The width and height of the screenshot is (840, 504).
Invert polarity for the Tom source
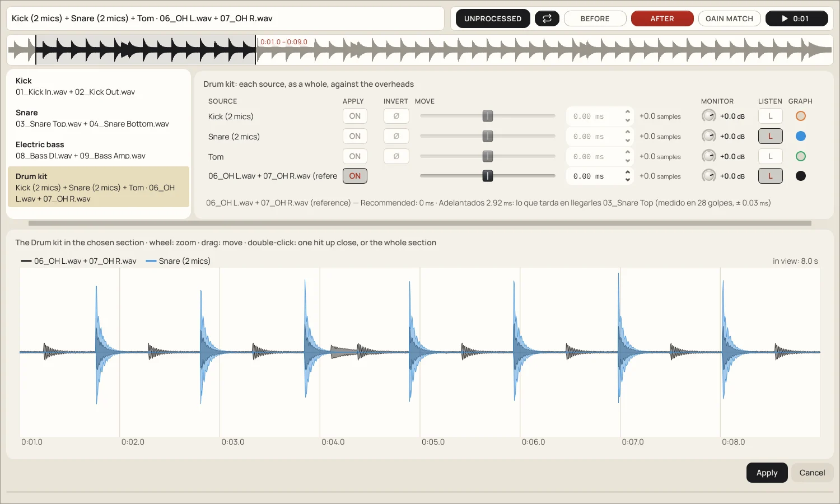tap(396, 156)
